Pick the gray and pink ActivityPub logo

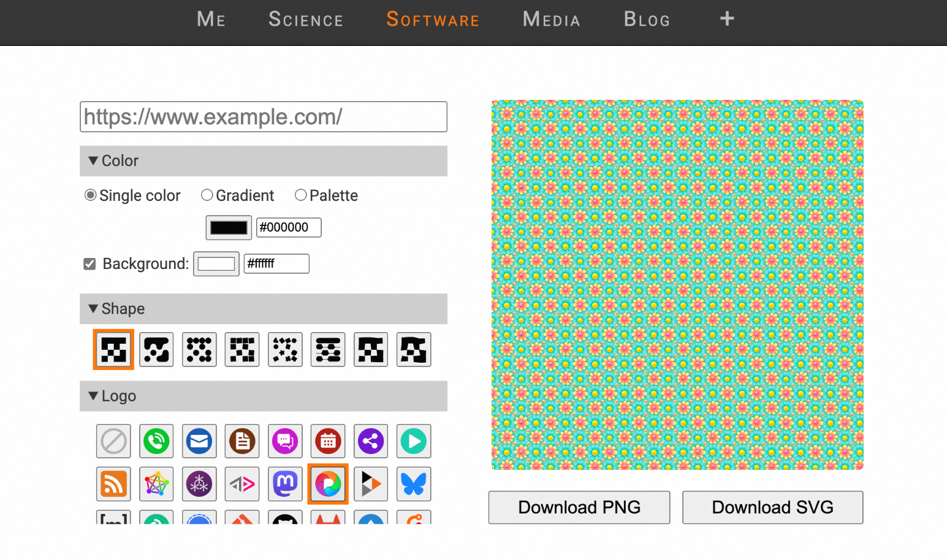(242, 484)
